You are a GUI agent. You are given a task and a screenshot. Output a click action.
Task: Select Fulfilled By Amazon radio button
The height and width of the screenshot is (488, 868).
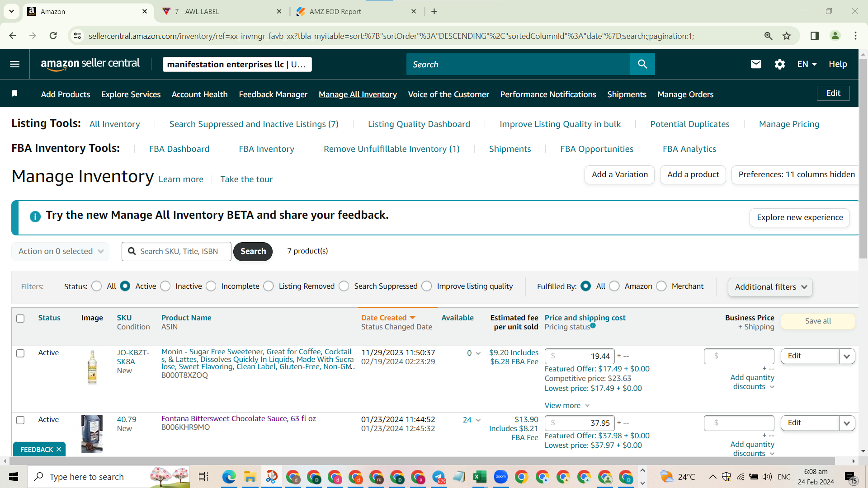(x=614, y=286)
